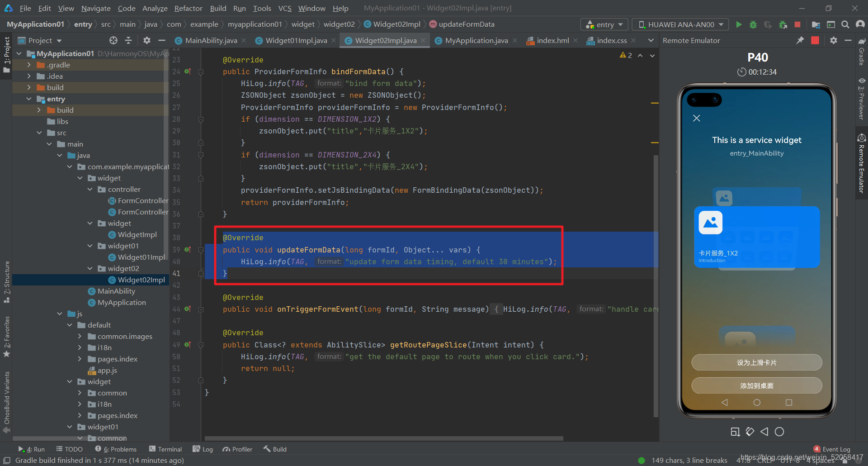This screenshot has width=868, height=466.
Task: Click the 设为上滑卡片 button on phone
Action: click(756, 362)
